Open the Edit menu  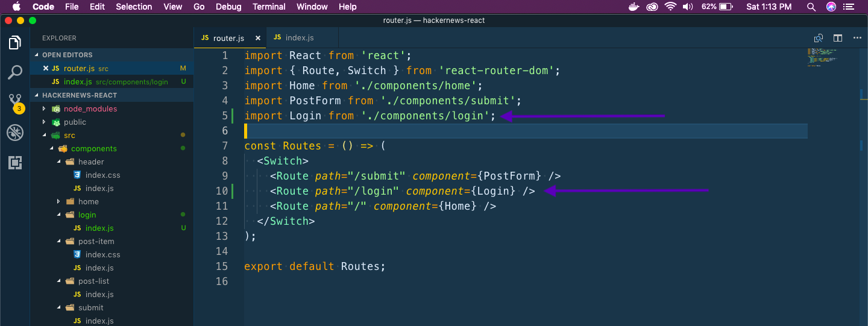pyautogui.click(x=97, y=7)
